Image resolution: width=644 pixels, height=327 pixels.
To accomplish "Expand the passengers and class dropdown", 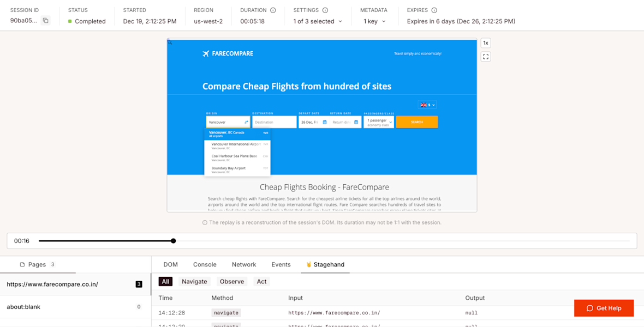I will [379, 122].
